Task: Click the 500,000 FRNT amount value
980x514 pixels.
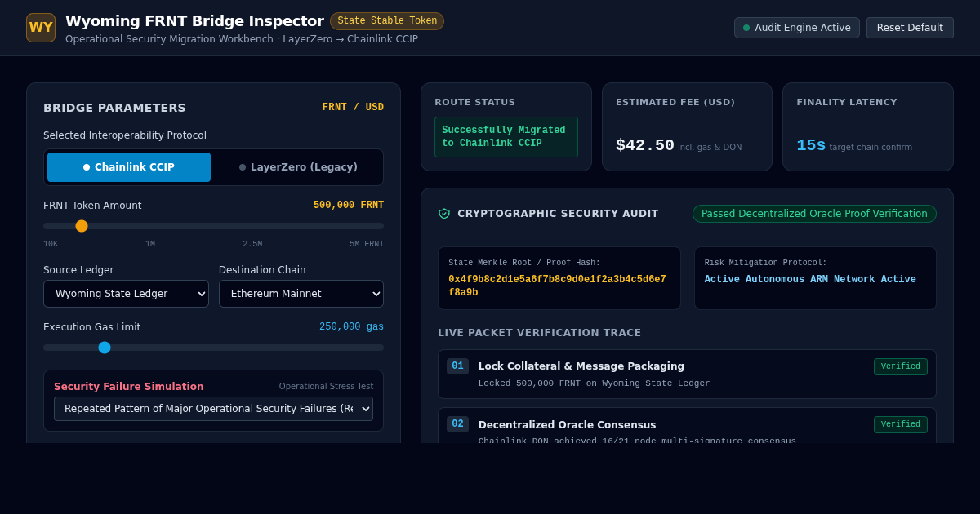Action: pyautogui.click(x=349, y=206)
